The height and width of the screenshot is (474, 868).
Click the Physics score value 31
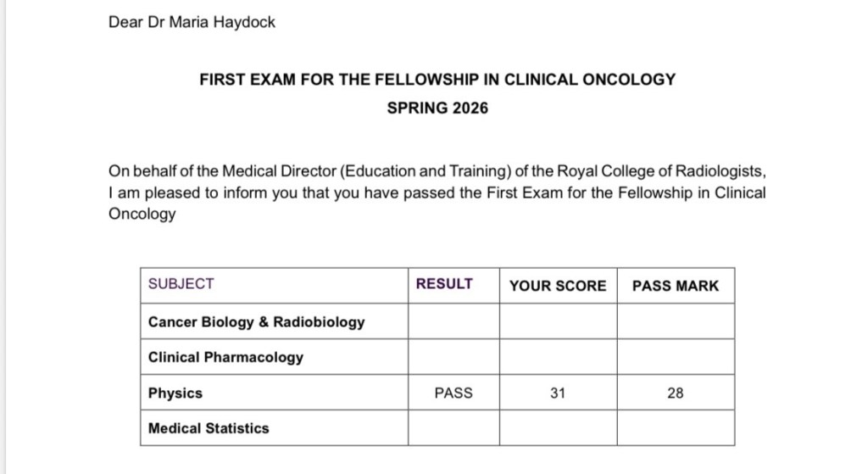pos(557,393)
